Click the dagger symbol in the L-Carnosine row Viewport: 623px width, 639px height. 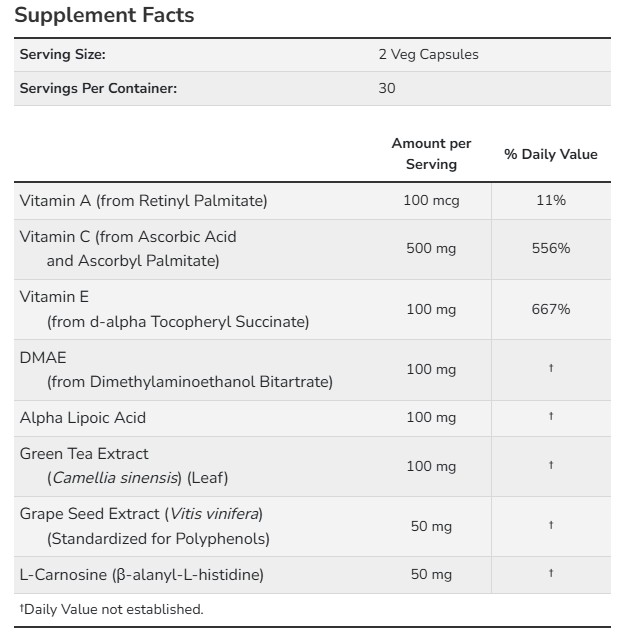[550, 574]
